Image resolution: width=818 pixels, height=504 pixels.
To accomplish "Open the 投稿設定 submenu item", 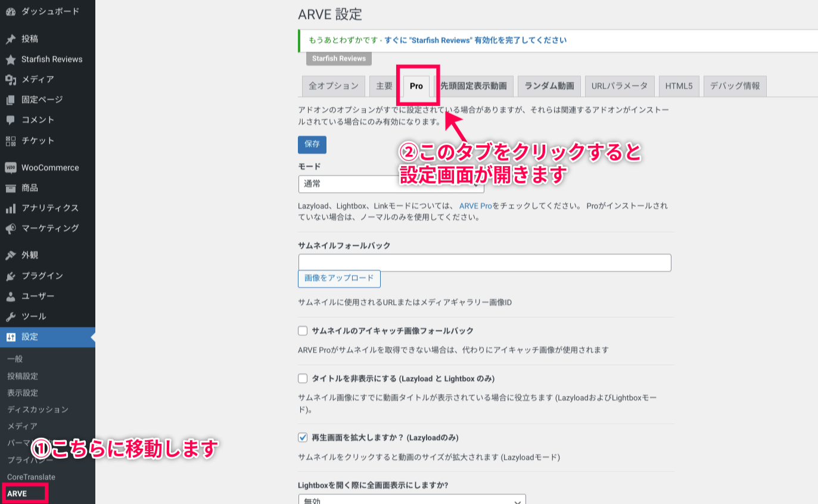I will pyautogui.click(x=23, y=376).
